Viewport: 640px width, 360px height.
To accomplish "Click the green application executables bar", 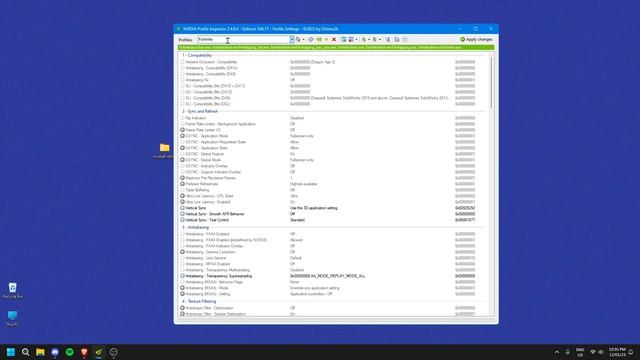I will (x=336, y=47).
